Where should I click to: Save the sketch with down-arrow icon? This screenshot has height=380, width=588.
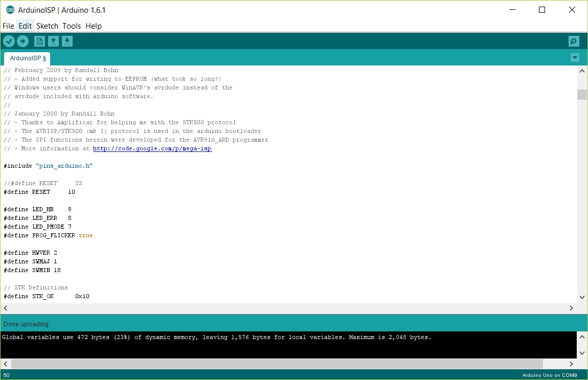pyautogui.click(x=67, y=41)
